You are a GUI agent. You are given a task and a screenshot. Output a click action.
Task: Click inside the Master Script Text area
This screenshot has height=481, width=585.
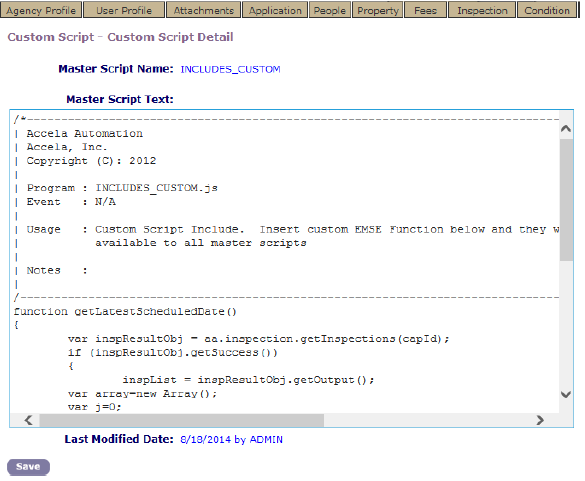point(285,262)
